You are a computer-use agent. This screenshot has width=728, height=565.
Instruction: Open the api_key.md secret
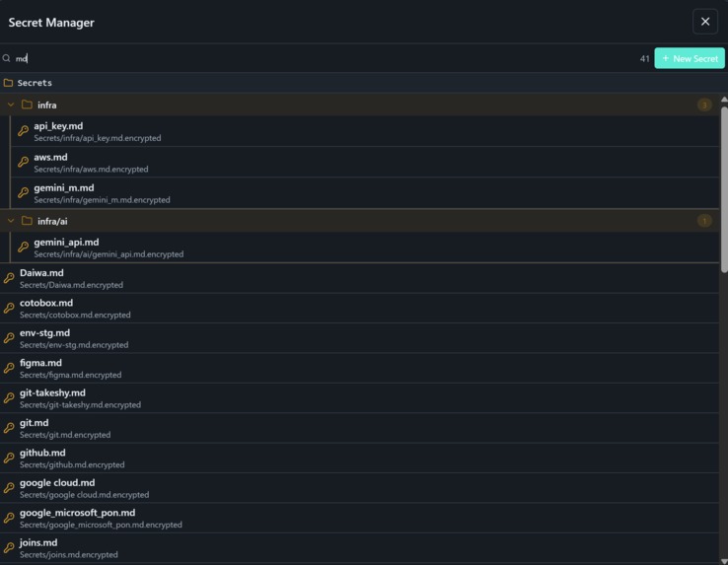click(365, 131)
